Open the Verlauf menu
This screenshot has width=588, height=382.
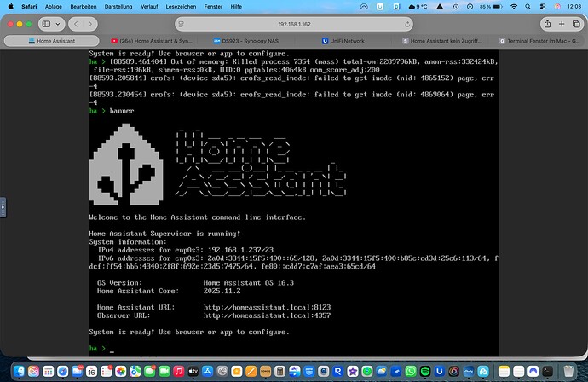pos(145,5)
